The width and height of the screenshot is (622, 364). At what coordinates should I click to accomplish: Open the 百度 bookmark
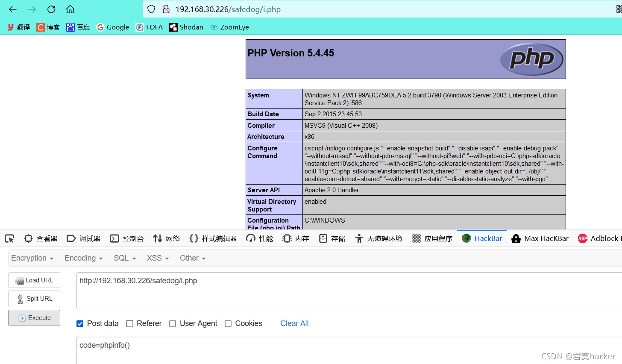[78, 27]
